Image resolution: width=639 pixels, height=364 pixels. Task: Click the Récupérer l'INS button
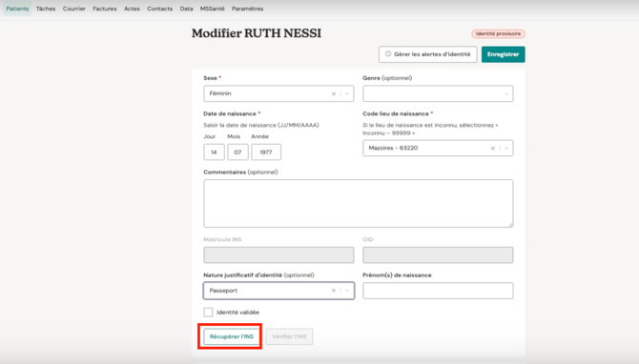tap(232, 336)
